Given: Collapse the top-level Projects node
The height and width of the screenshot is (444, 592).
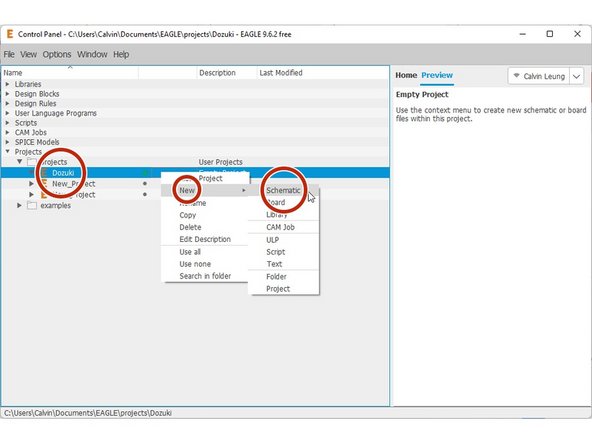Looking at the screenshot, I should (8, 151).
